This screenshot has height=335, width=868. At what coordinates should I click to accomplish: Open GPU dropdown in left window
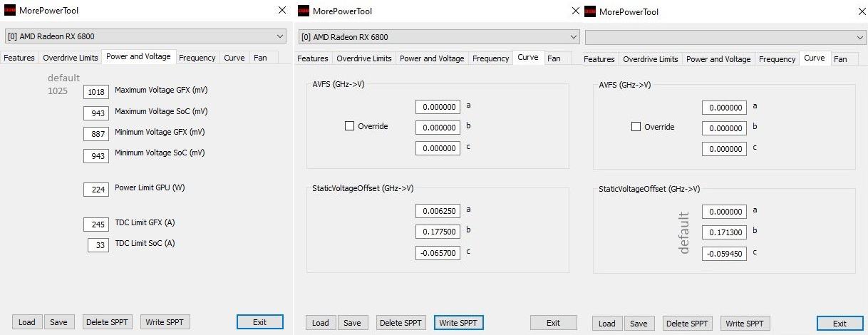coord(145,36)
